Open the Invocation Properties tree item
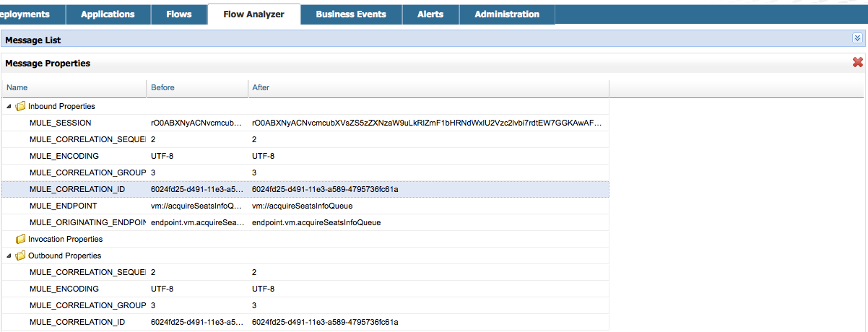 (65, 239)
